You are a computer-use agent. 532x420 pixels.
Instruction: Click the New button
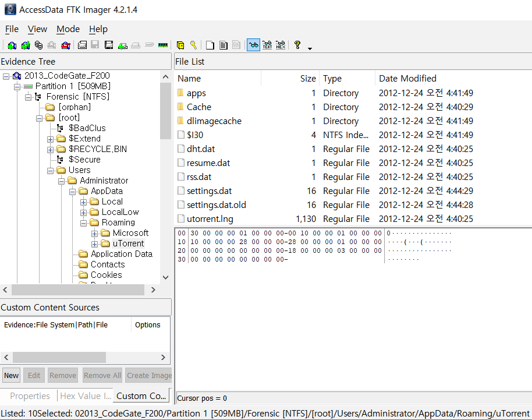pyautogui.click(x=11, y=375)
